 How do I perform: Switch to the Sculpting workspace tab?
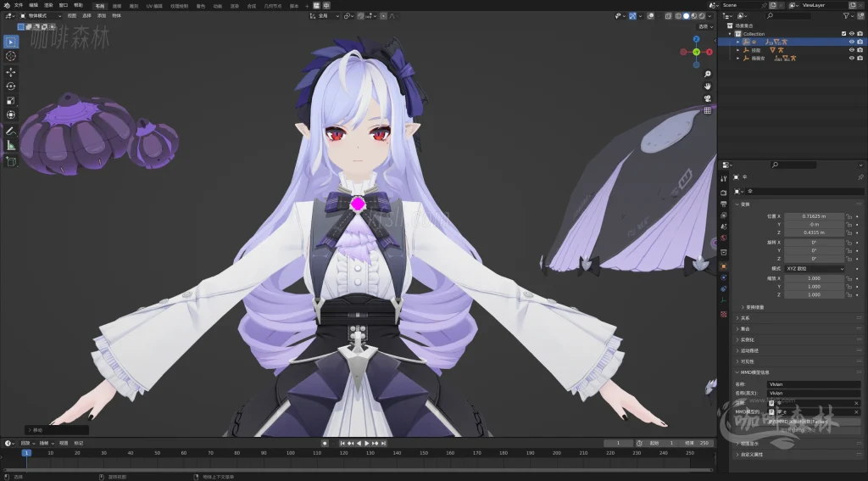tap(133, 6)
